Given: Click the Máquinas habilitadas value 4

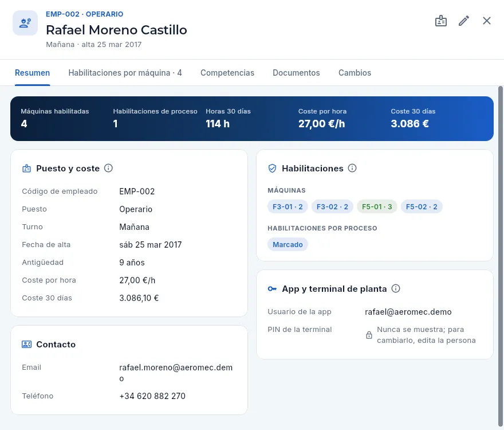Looking at the screenshot, I should 24,124.
